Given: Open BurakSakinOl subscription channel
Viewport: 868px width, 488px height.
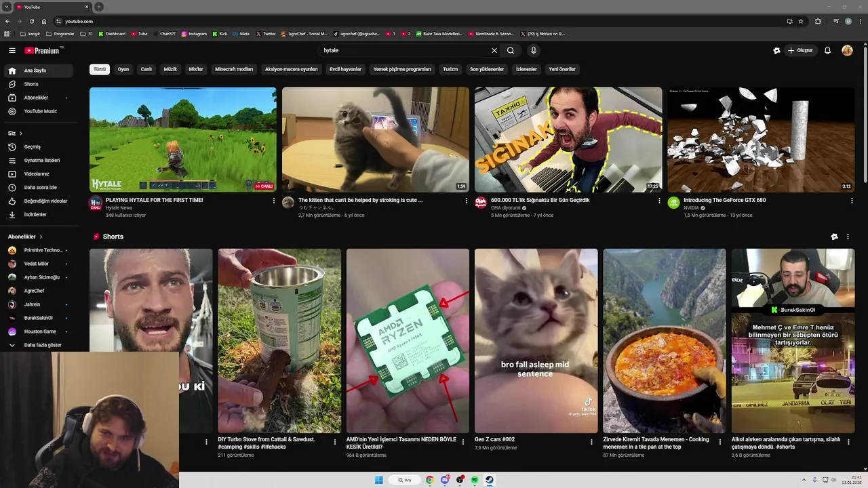Looking at the screenshot, I should 38,318.
